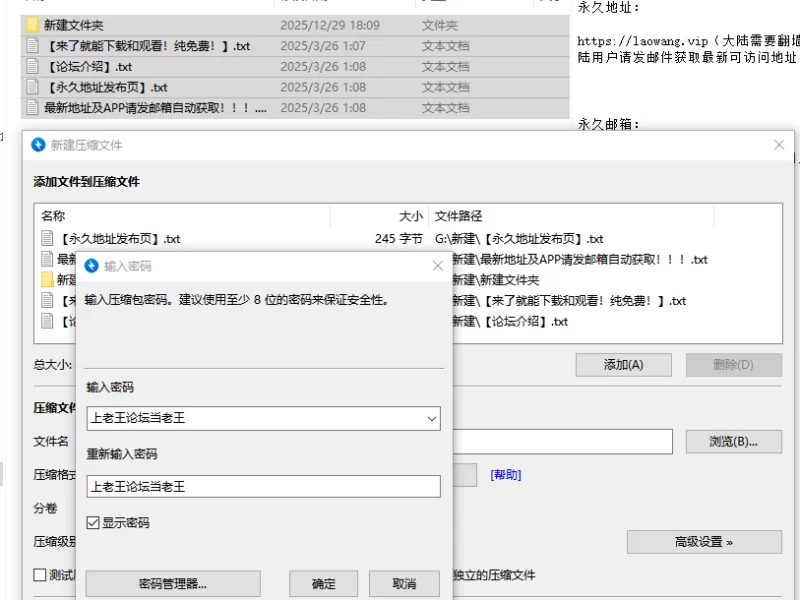
Task: Click the 大小 column header
Action: [410, 215]
